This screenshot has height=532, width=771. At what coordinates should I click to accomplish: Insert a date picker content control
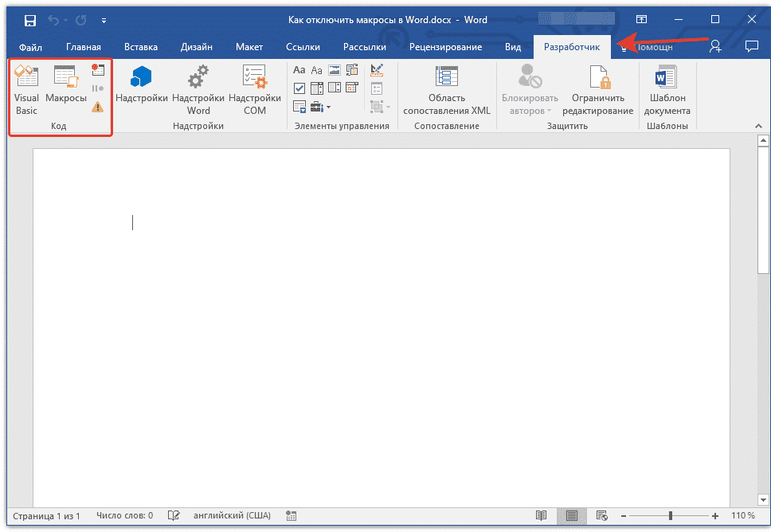coord(351,88)
